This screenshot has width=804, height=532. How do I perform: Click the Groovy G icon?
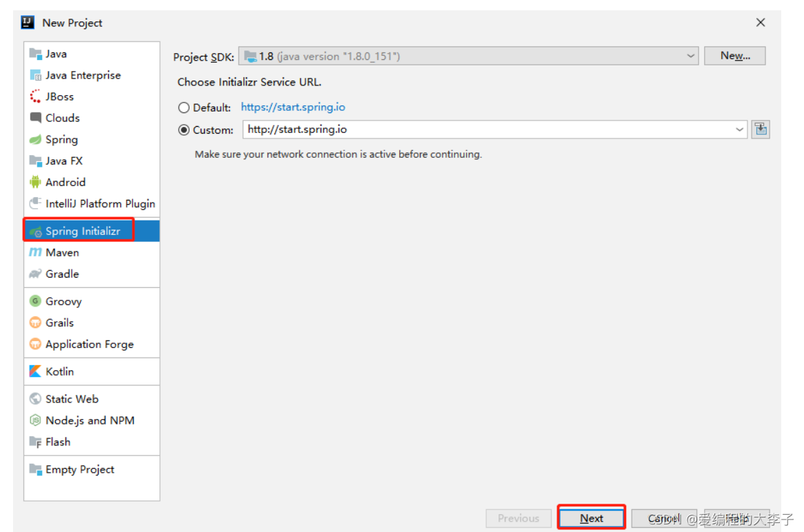[35, 301]
